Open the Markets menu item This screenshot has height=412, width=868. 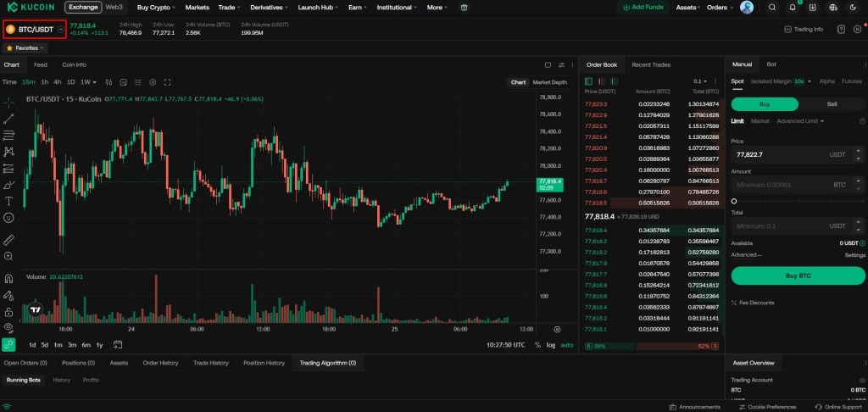[197, 7]
